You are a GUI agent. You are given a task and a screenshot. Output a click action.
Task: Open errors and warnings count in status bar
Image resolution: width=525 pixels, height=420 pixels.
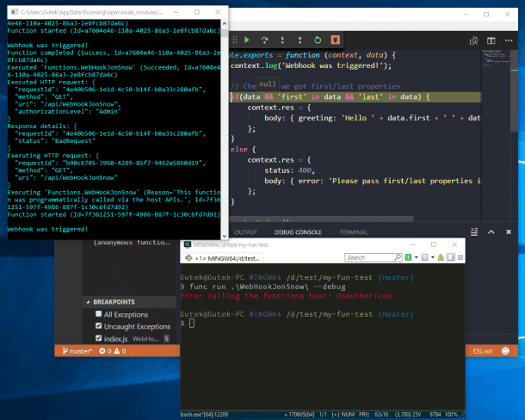(x=113, y=351)
